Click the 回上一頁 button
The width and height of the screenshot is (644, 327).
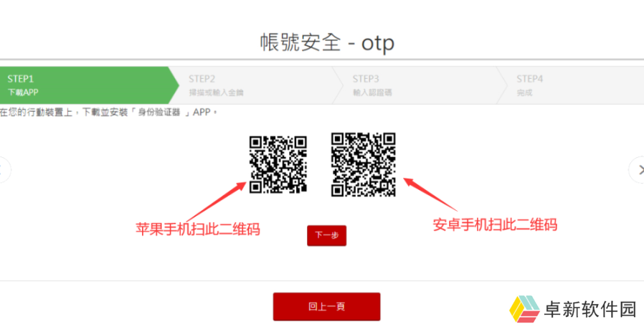[x=326, y=306]
